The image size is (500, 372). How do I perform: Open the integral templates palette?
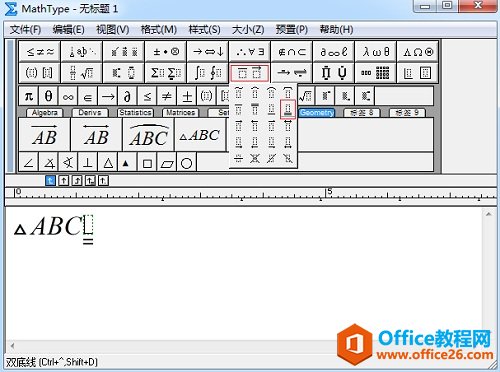pos(208,72)
